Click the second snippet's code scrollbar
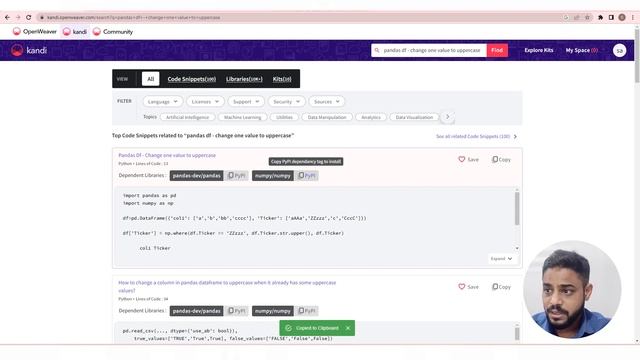The image size is (640, 360). [x=517, y=333]
